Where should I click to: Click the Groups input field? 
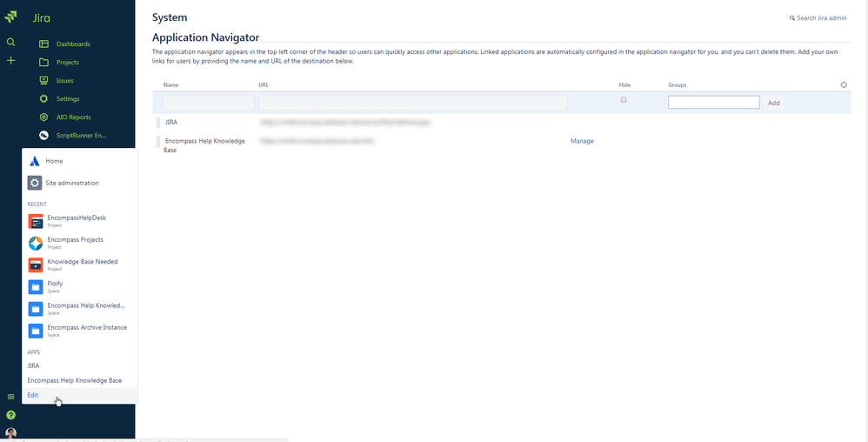[713, 103]
